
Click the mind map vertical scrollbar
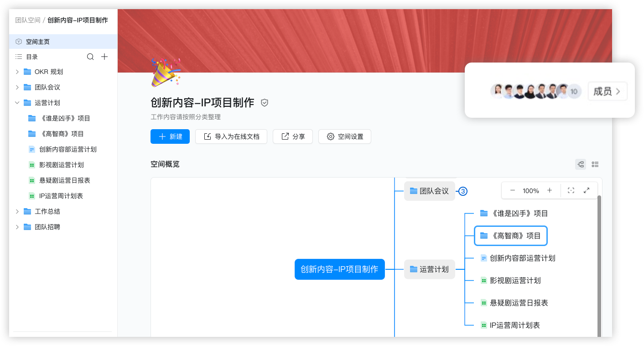[x=599, y=266]
